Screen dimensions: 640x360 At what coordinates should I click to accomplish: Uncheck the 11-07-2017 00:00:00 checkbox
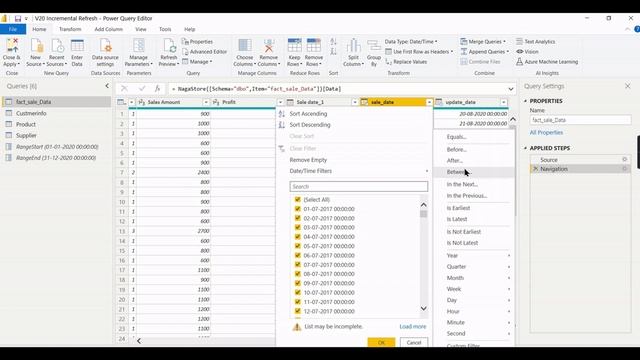(x=298, y=302)
